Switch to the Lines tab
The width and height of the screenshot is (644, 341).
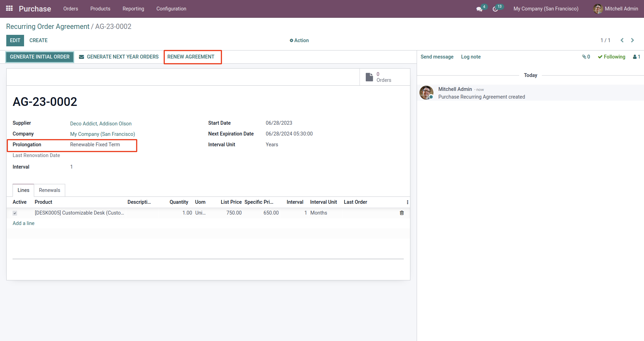pyautogui.click(x=23, y=190)
